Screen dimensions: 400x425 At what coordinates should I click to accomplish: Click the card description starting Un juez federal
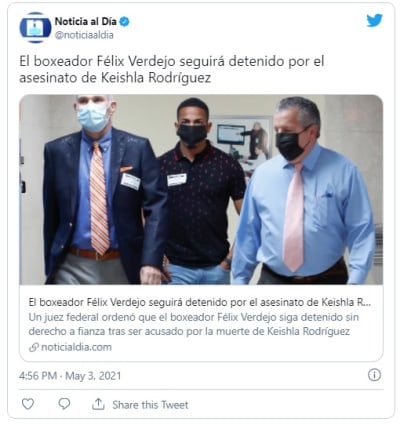194,324
